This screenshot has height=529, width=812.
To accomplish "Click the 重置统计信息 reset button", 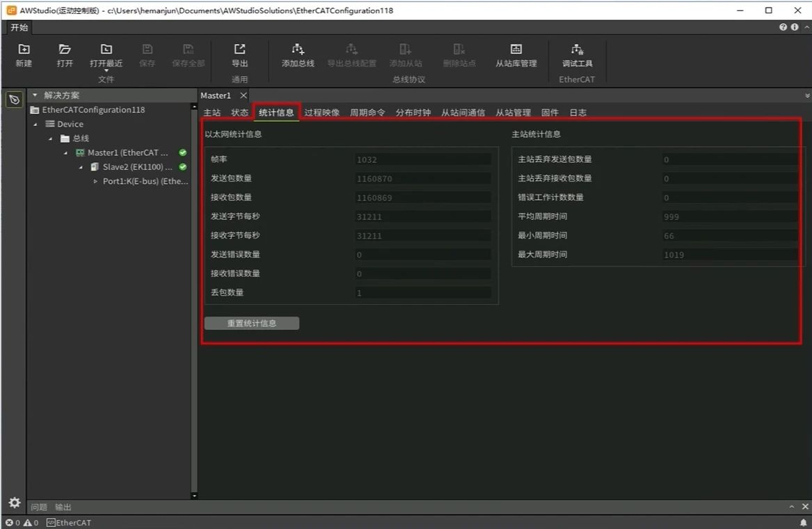I will [x=252, y=323].
